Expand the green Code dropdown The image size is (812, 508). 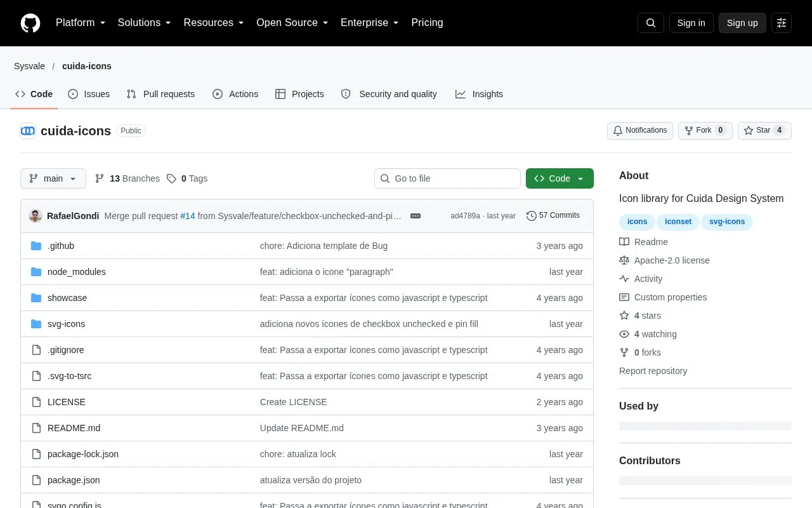pyautogui.click(x=560, y=178)
